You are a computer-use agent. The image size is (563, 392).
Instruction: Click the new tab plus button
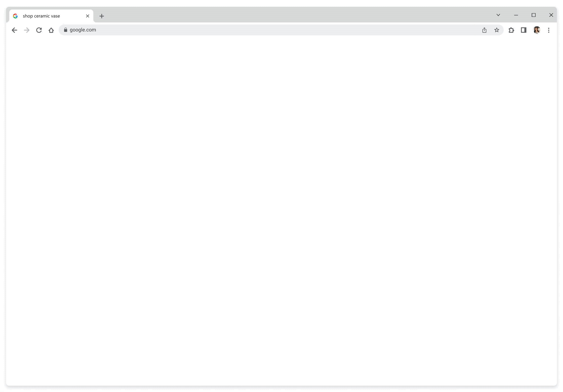click(x=101, y=16)
